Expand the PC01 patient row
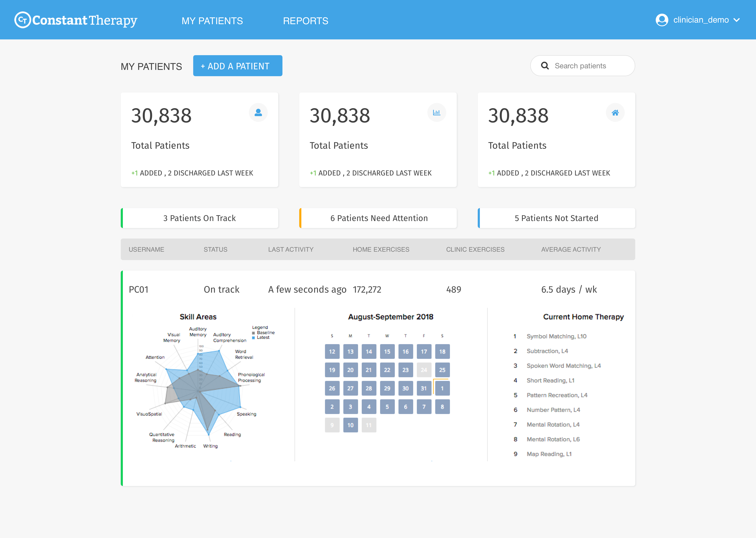The width and height of the screenshot is (756, 538). [138, 289]
